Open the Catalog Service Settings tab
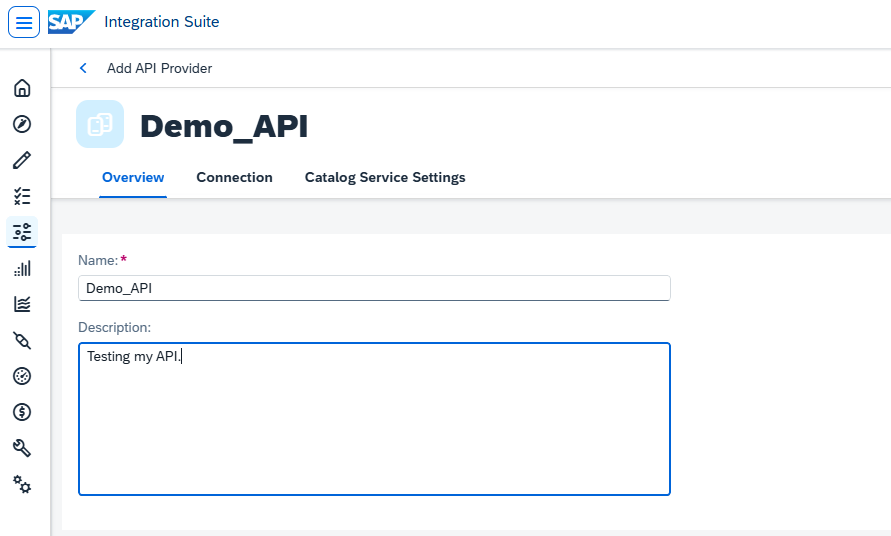This screenshot has width=891, height=536. click(385, 177)
